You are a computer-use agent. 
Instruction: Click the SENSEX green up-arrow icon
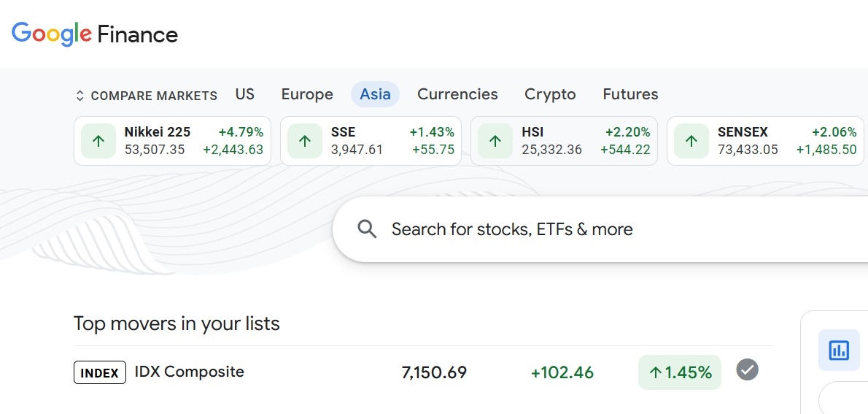click(x=691, y=141)
